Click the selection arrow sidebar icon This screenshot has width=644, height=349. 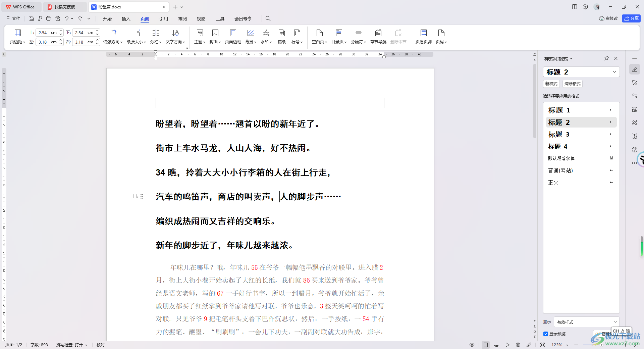pos(635,83)
